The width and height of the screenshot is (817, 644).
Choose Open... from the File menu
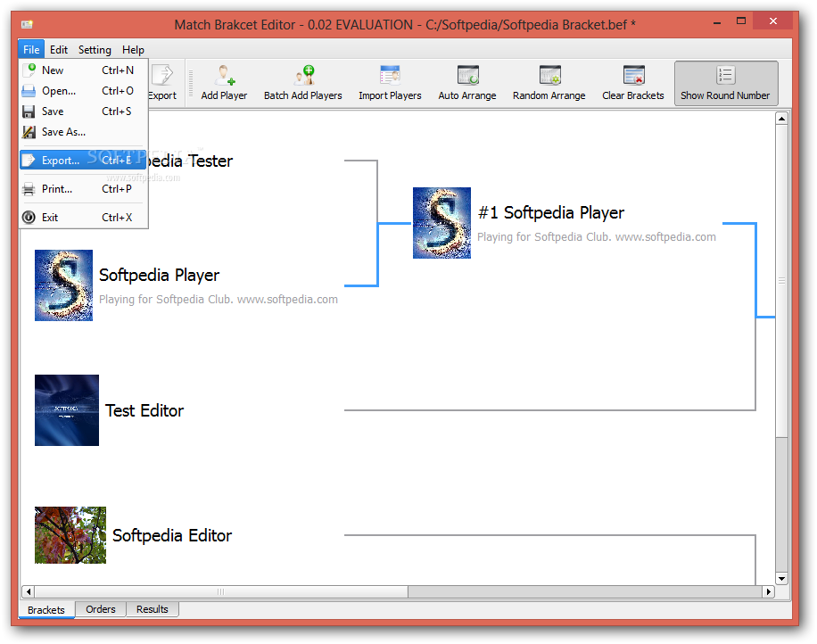83,91
